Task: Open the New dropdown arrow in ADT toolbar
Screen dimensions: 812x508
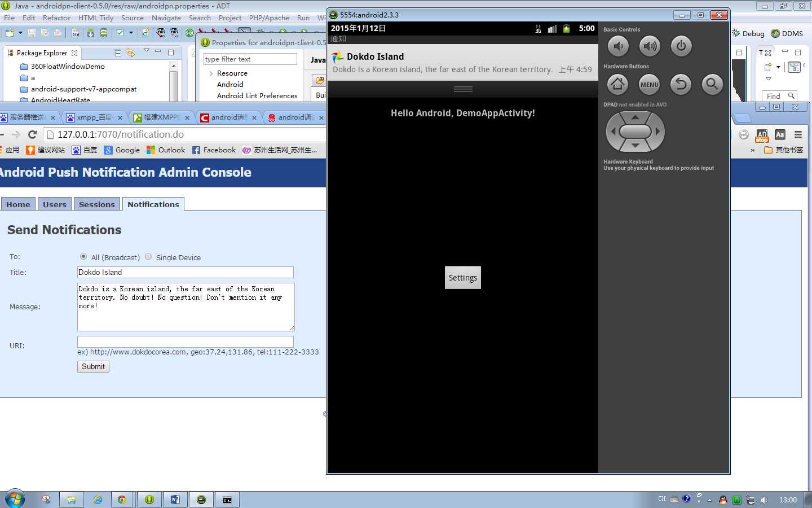Action: [x=20, y=33]
